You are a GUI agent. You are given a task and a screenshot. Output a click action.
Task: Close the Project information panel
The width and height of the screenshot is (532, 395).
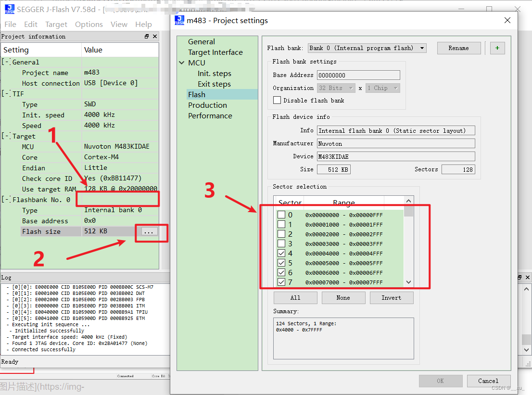click(x=155, y=36)
